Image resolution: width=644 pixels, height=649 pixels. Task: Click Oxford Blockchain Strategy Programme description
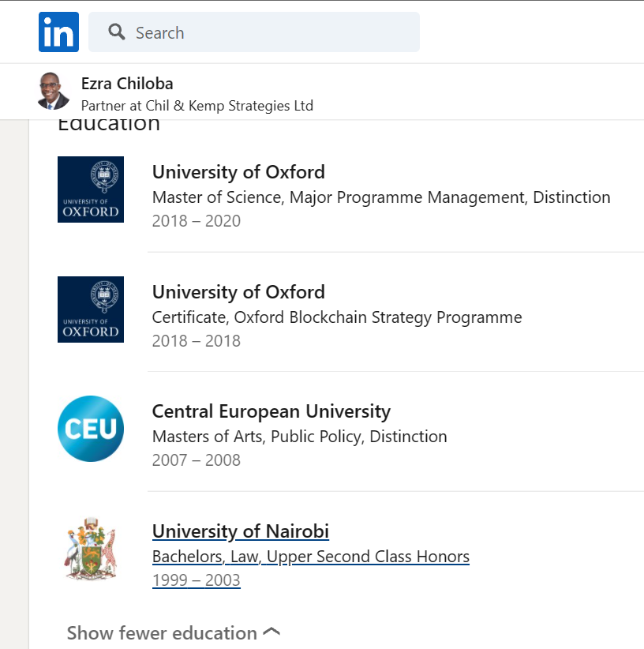337,317
